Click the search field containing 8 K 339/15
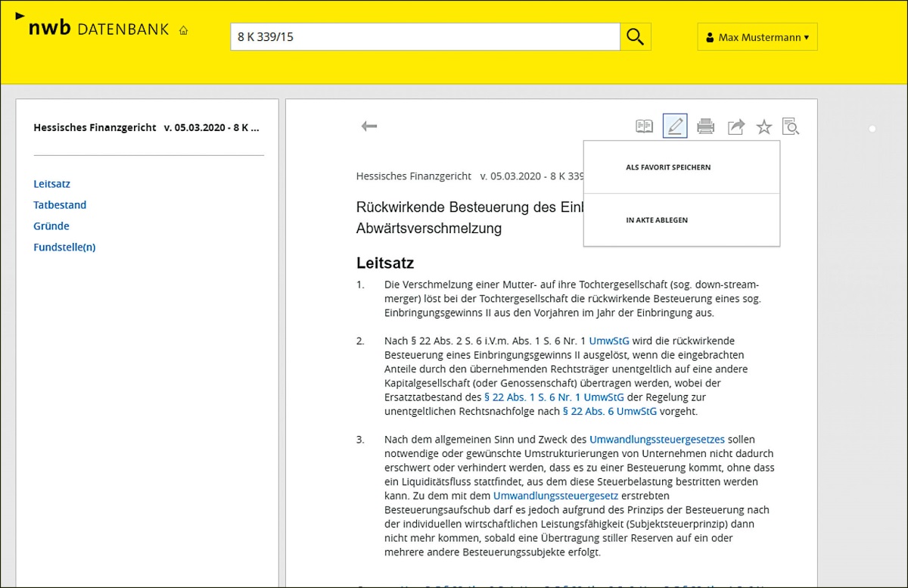This screenshot has height=588, width=908. (x=424, y=36)
